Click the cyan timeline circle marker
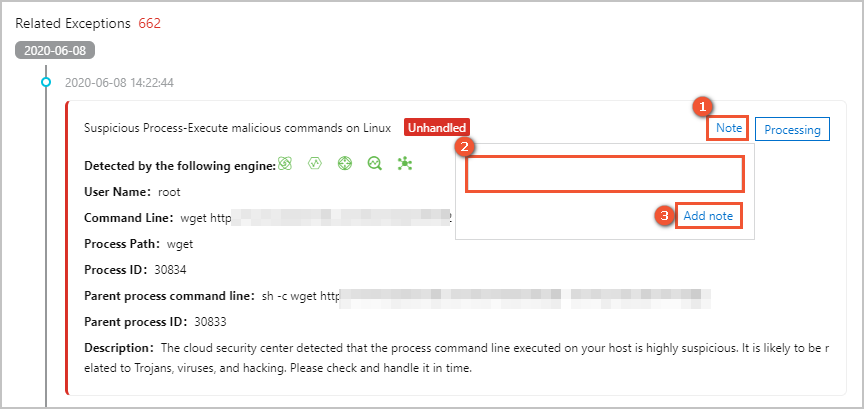864x409 pixels. pos(46,82)
